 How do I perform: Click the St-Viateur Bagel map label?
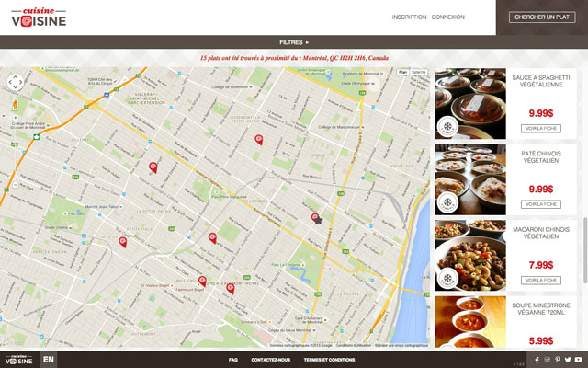(x=157, y=285)
